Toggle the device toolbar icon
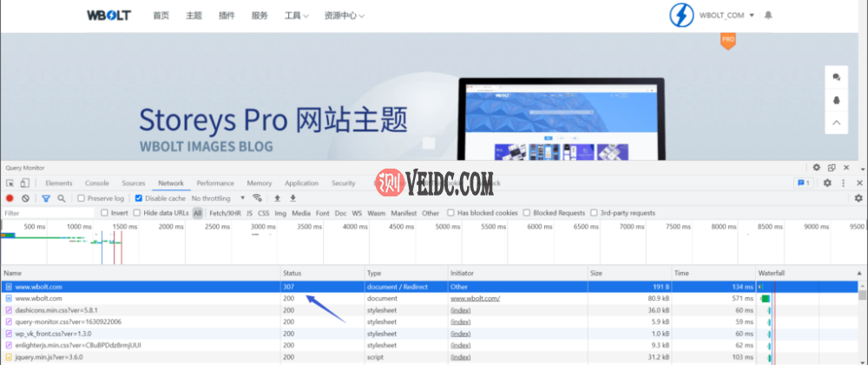 click(x=25, y=183)
